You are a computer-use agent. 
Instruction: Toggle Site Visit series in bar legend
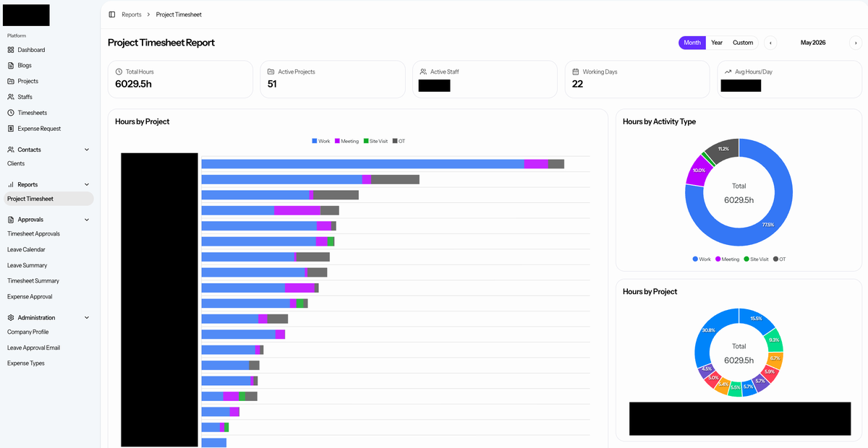pos(376,141)
